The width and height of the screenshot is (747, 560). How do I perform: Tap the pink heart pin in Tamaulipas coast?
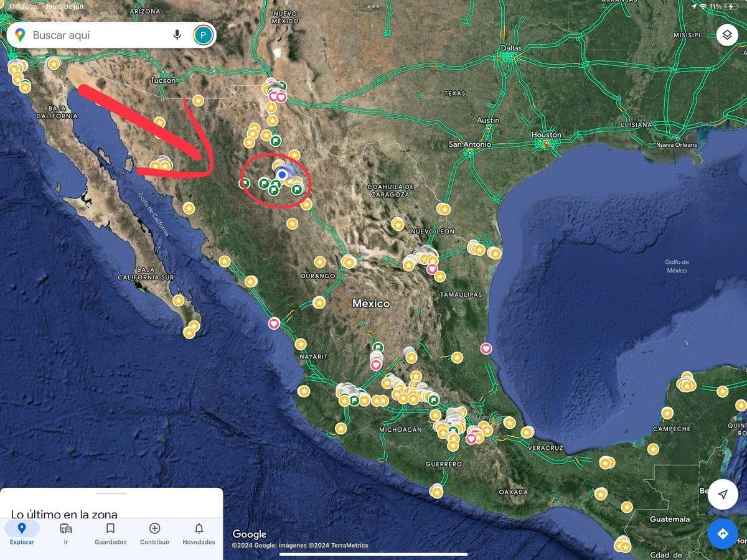(x=486, y=348)
